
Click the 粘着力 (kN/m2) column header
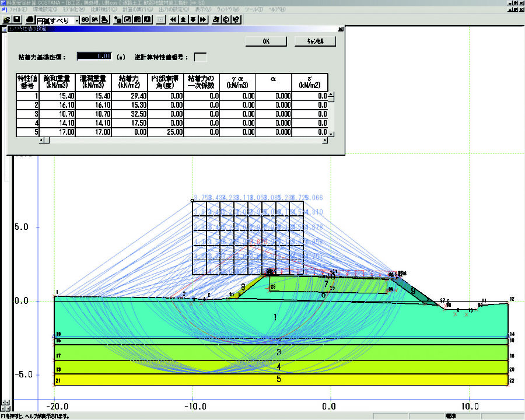pos(129,82)
